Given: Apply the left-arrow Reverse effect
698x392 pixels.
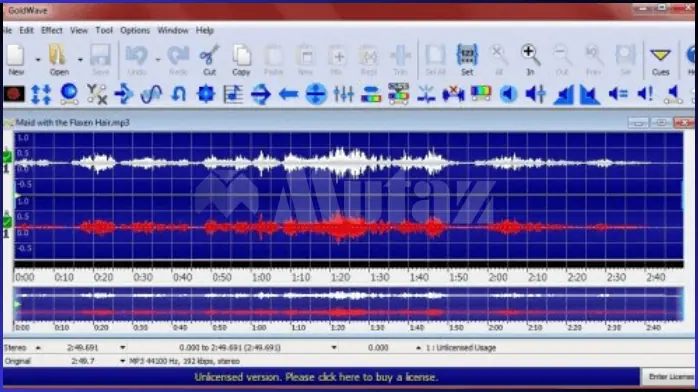Looking at the screenshot, I should click(288, 94).
